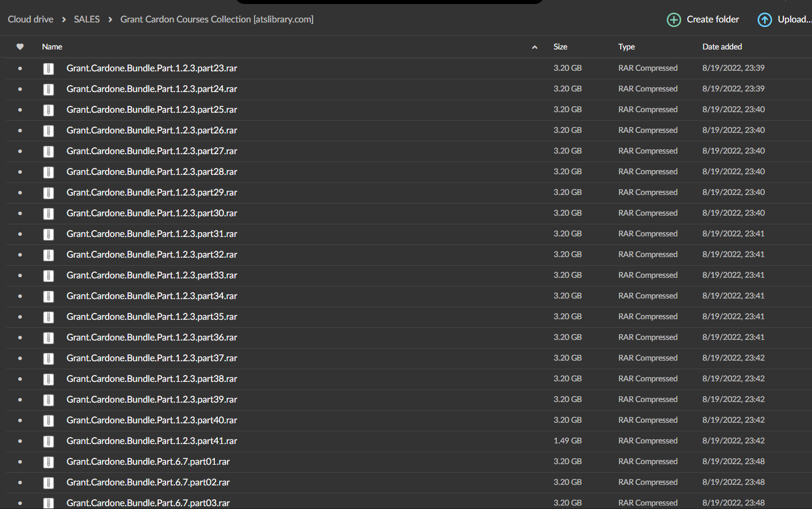Click the Upload arrow icon

pos(764,19)
